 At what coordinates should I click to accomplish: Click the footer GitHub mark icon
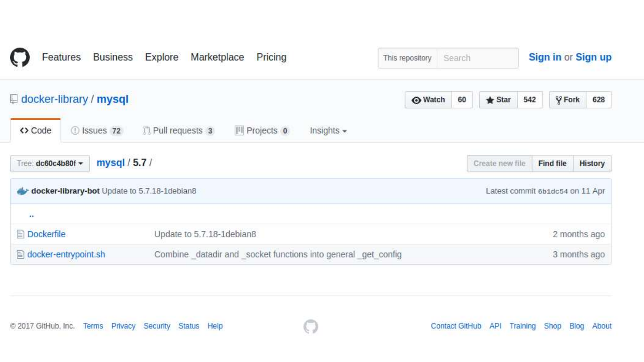coord(311,326)
